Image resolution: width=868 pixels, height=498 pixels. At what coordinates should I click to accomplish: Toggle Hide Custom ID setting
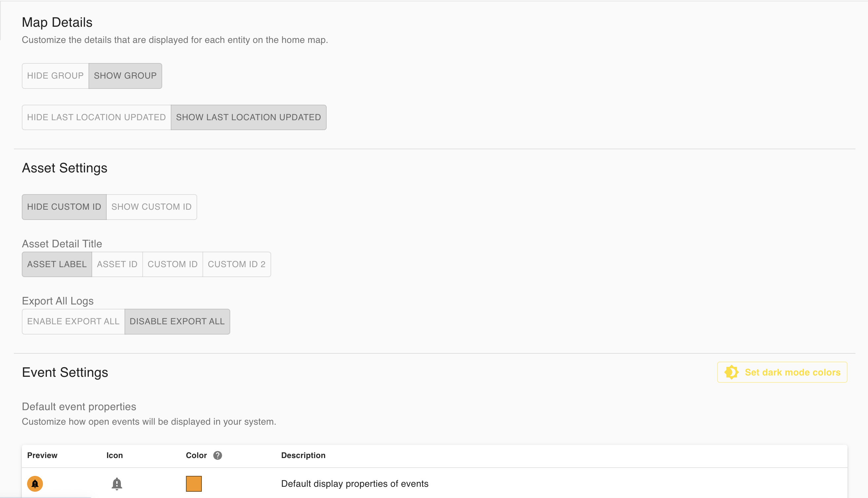pos(64,207)
